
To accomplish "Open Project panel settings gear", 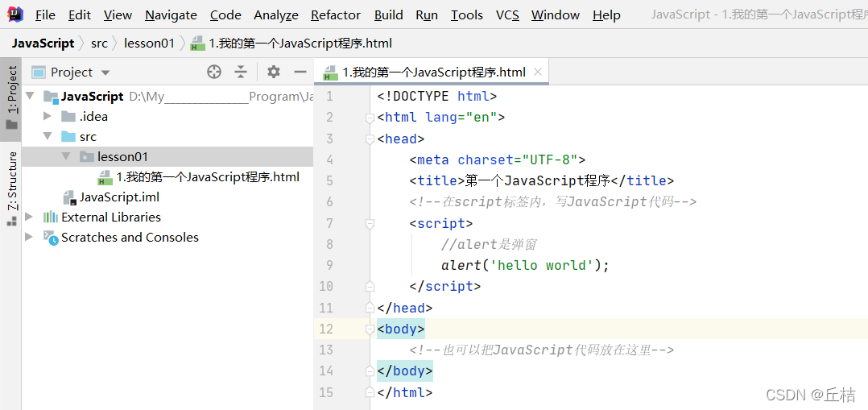I will pyautogui.click(x=274, y=72).
